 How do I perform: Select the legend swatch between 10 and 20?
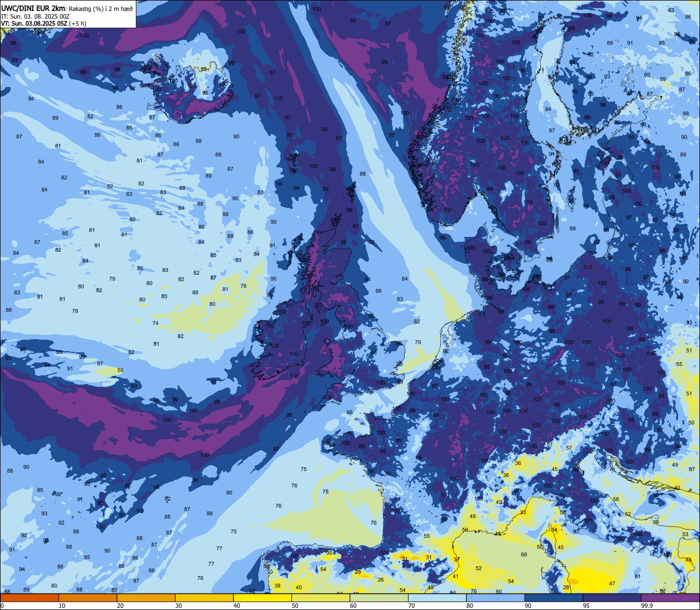(x=87, y=597)
